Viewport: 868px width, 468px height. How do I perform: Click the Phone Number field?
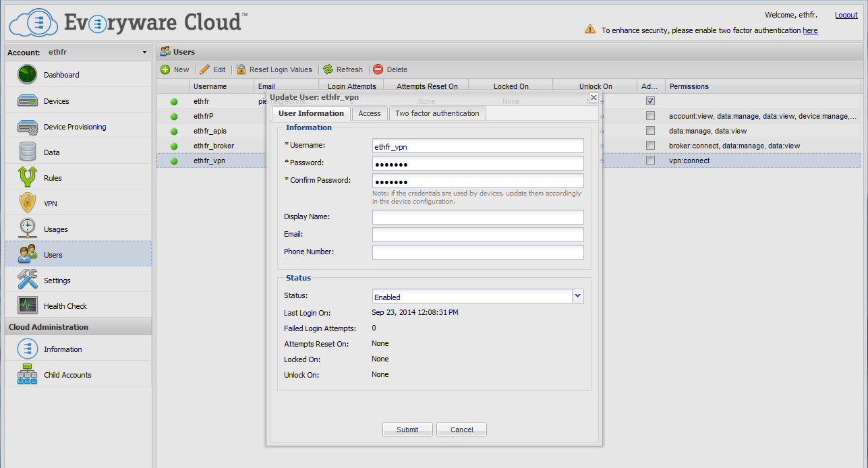tap(478, 252)
